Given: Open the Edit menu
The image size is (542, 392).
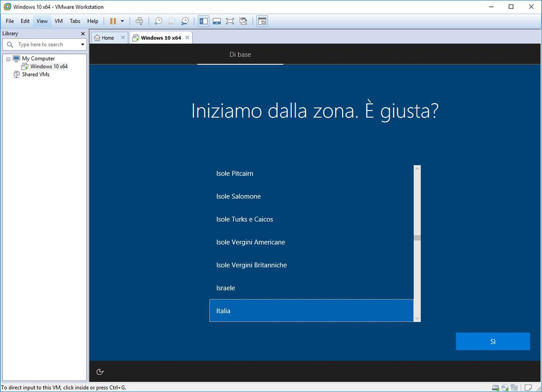Looking at the screenshot, I should (25, 21).
